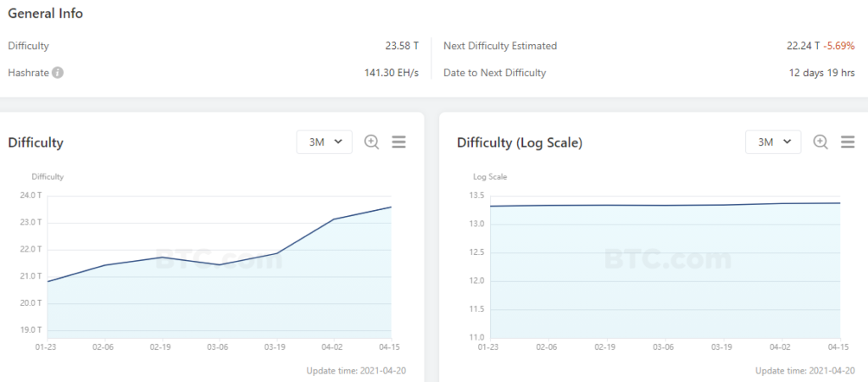
Task: Expand the 3M range dropdown on Log Scale chart
Action: point(773,142)
